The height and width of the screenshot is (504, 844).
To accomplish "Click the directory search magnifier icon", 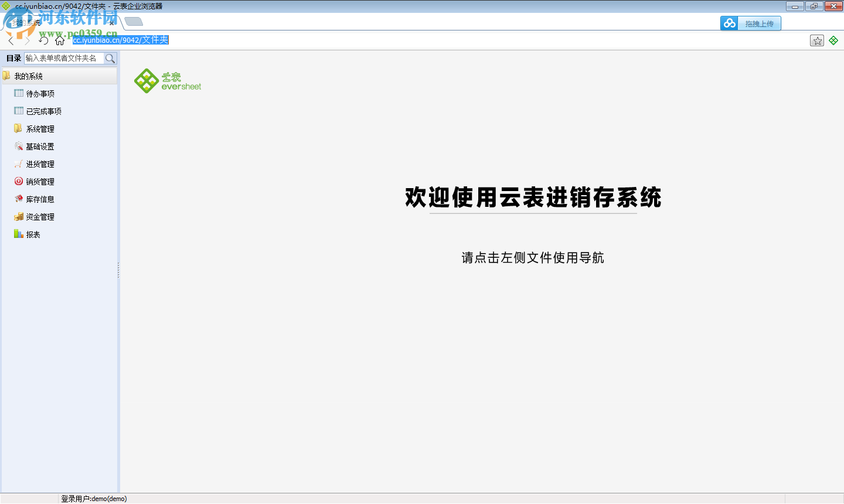I will click(110, 58).
